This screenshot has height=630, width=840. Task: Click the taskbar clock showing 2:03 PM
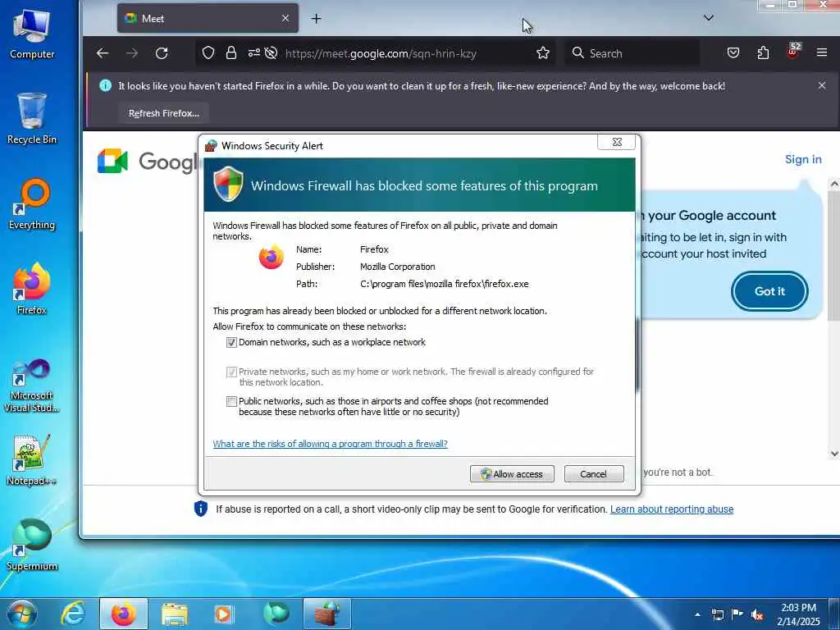coord(798,614)
